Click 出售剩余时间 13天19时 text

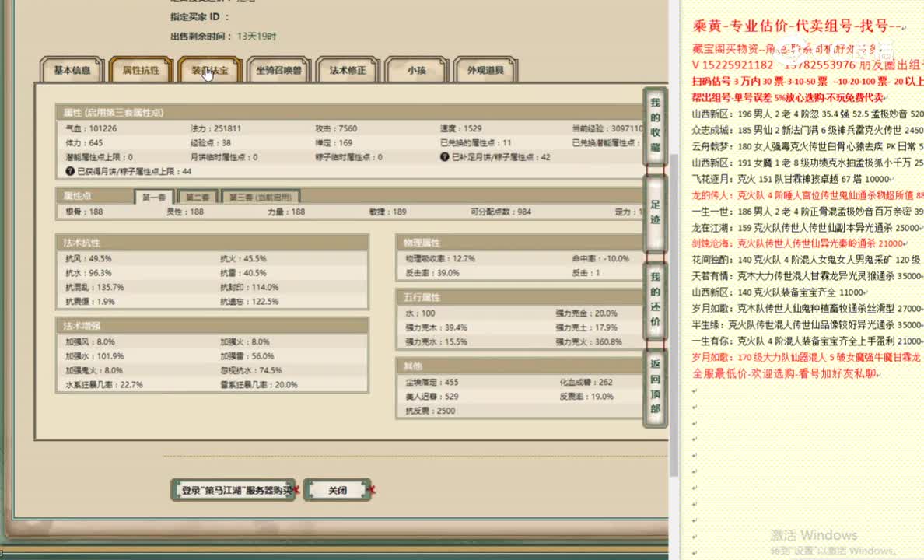tap(223, 36)
